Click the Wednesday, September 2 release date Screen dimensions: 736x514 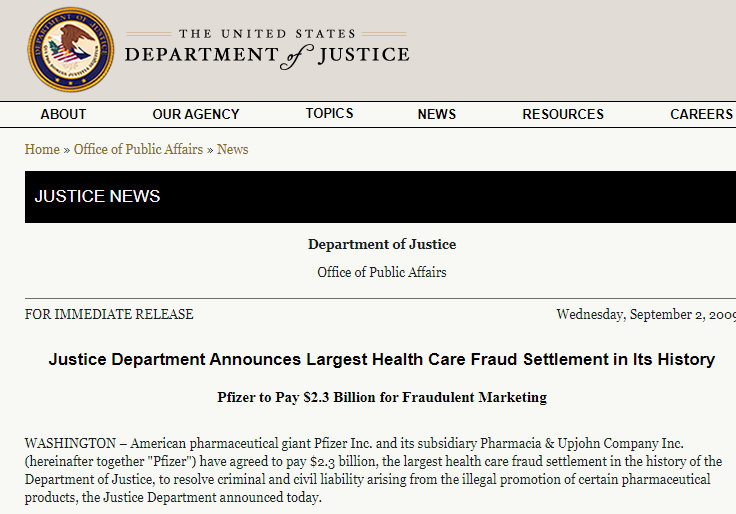pos(646,315)
